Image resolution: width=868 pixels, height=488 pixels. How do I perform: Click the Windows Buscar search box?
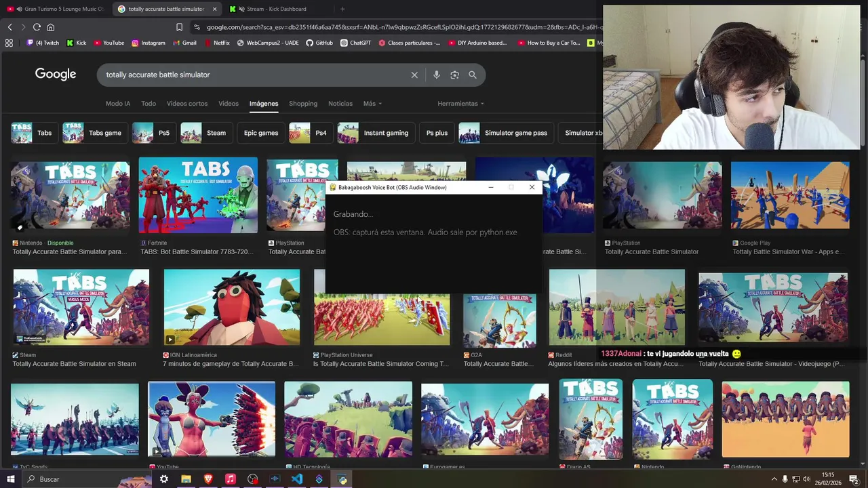(88, 479)
